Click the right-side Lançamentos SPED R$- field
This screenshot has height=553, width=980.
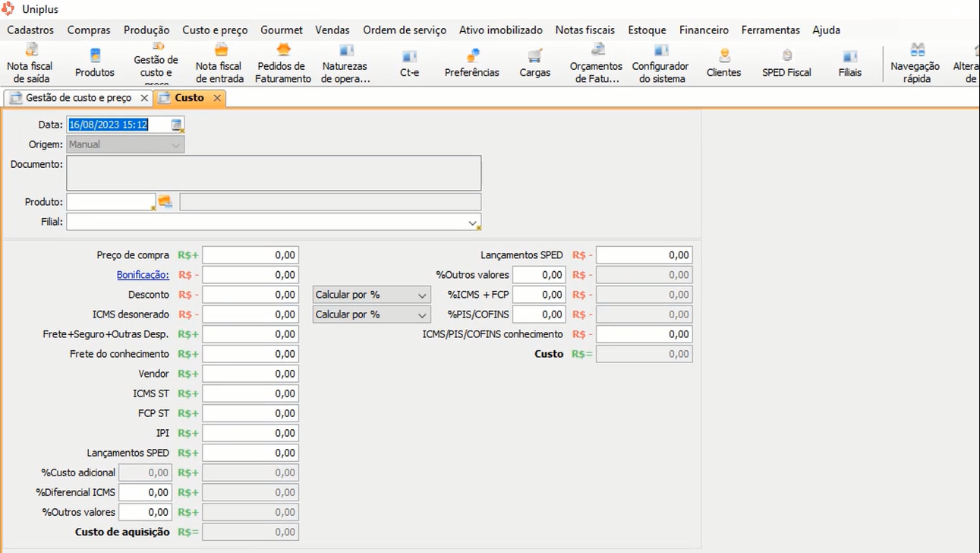point(644,255)
